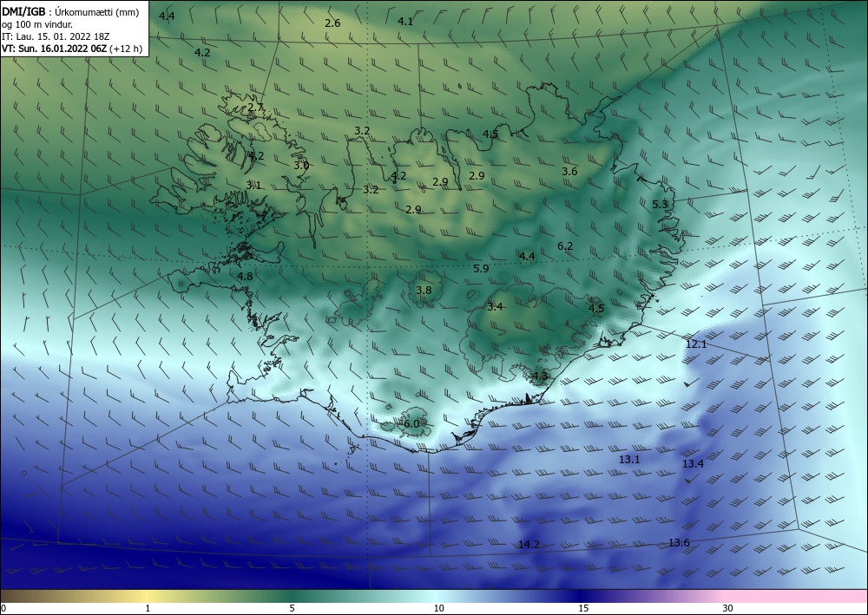868x615 pixels.
Task: Click the 12.1 value offshore
Action: tap(696, 344)
